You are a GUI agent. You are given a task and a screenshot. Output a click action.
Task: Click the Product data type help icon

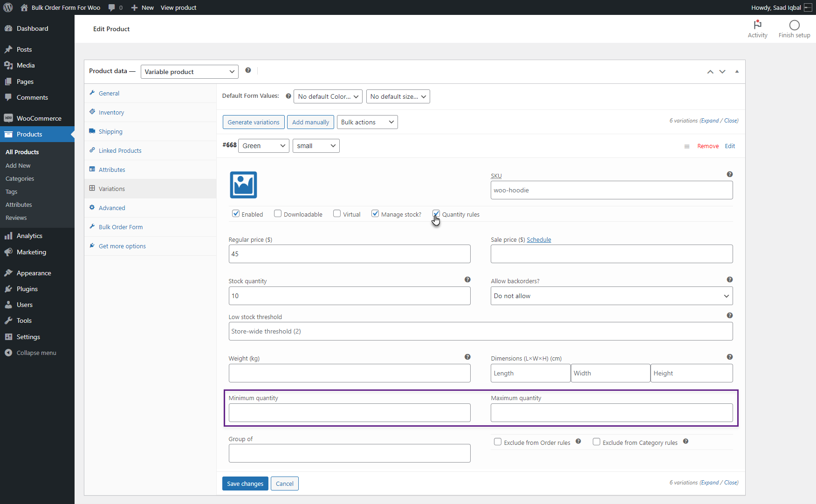[248, 70]
